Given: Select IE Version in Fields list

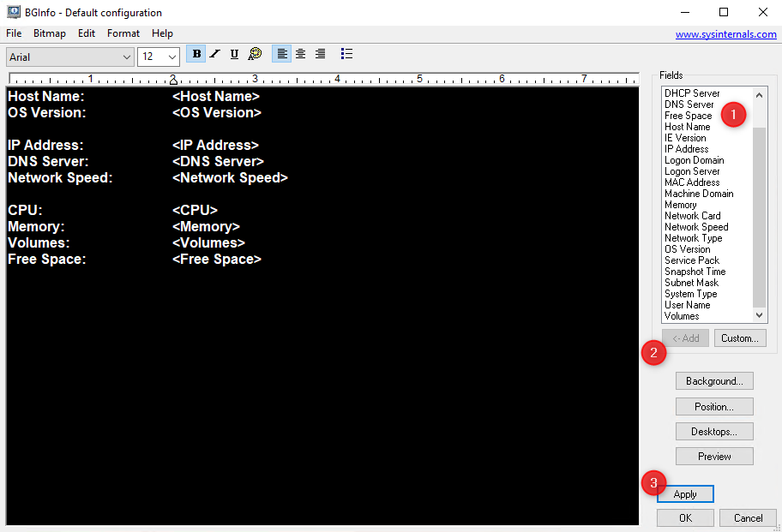Looking at the screenshot, I should (685, 138).
